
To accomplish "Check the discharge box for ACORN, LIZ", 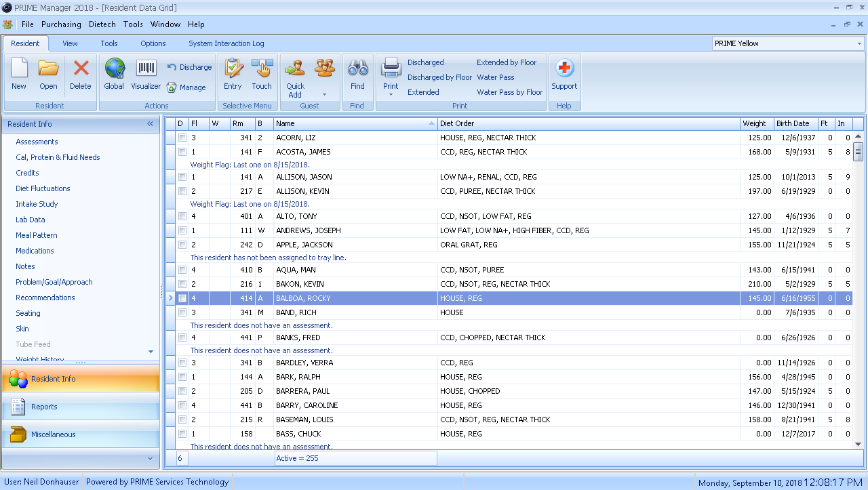I will tap(182, 138).
